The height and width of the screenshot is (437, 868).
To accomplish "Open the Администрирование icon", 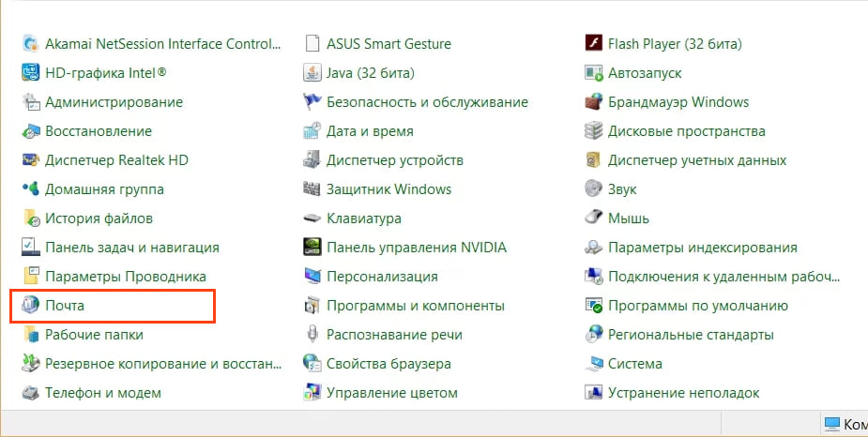I will click(30, 102).
